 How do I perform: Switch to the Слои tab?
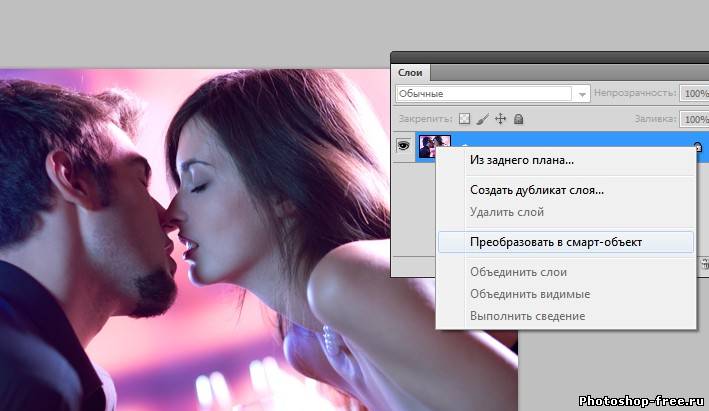point(410,72)
